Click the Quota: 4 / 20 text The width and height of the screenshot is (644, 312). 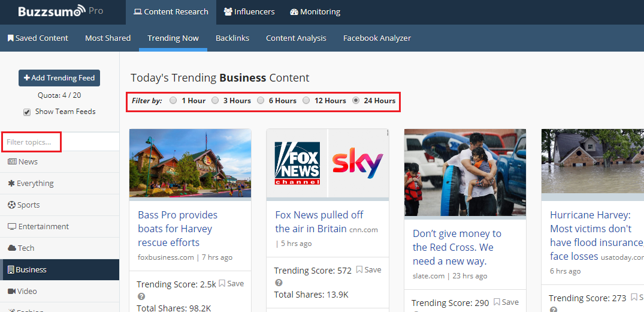pos(59,95)
